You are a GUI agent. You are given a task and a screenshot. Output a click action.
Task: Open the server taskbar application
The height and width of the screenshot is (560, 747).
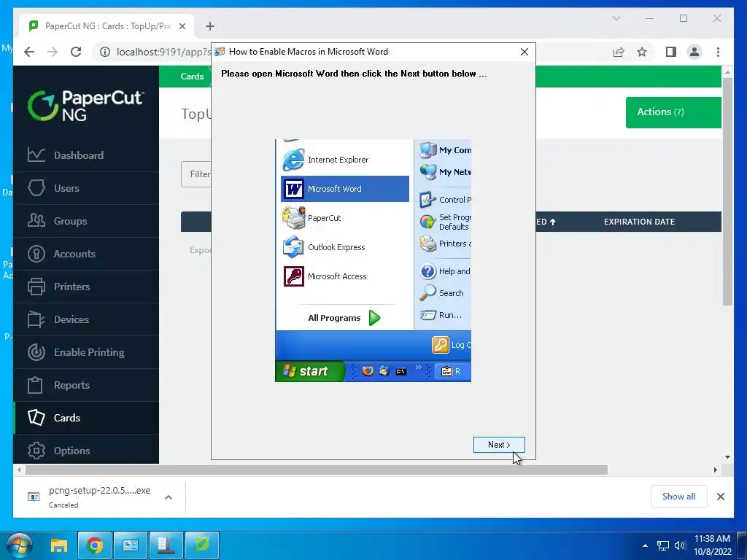click(x=166, y=545)
